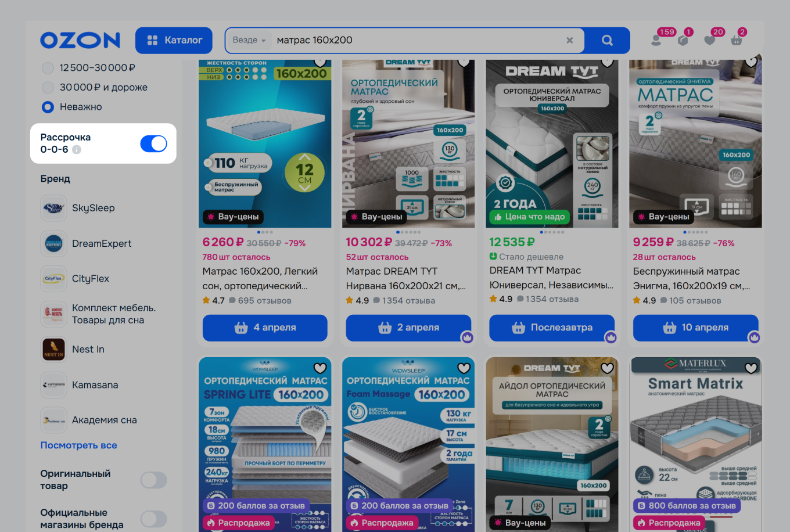Click the Цена что надо badge on Юниверсал mattress
Screen dimensions: 790x532
(x=529, y=217)
